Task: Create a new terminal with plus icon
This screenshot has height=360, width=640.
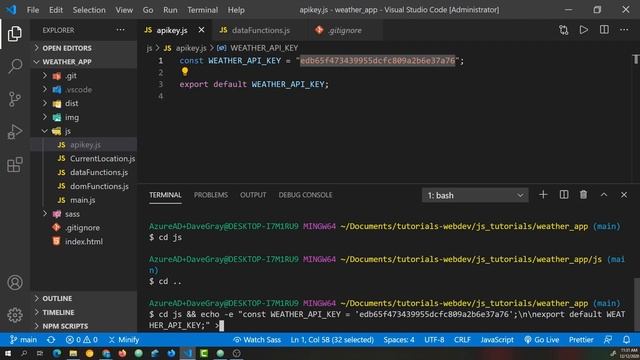Action: point(543,195)
